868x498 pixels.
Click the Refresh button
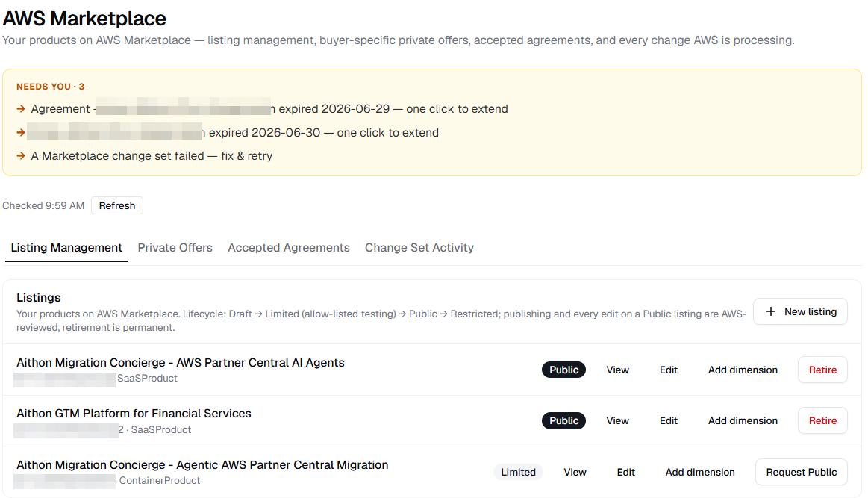click(117, 205)
